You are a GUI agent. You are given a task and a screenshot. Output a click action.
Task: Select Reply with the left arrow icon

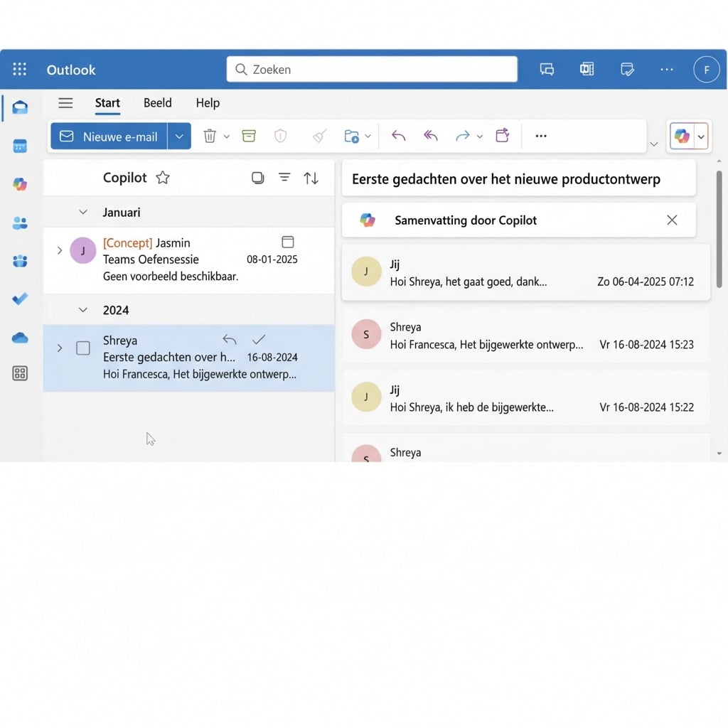pyautogui.click(x=398, y=135)
